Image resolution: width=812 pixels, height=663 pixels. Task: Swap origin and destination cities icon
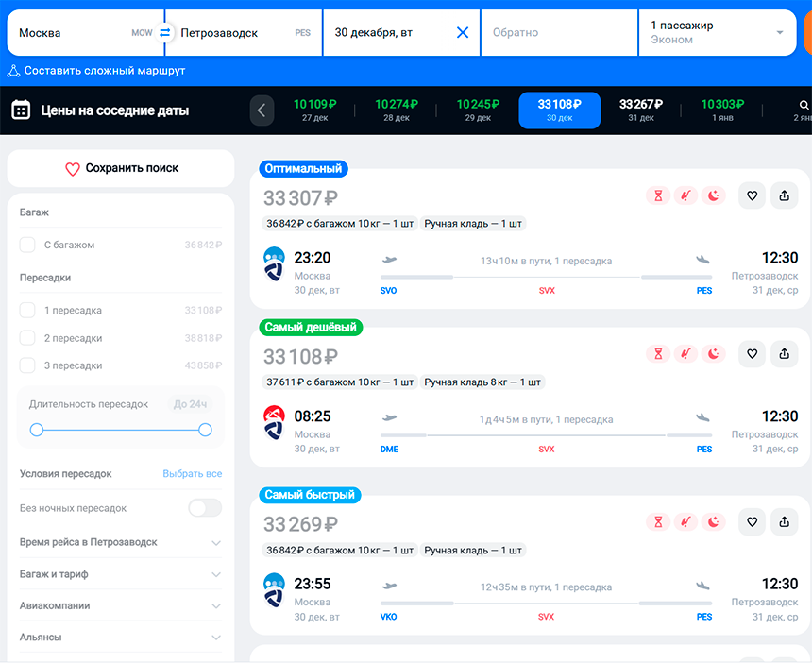pos(165,33)
